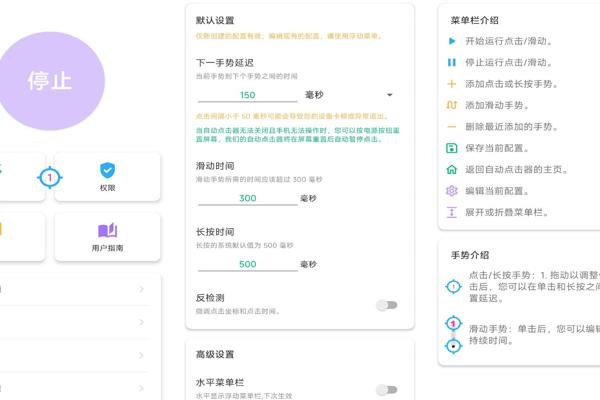Click the 开始运行点击/滑动 description text
600x400 pixels.
[x=509, y=41]
